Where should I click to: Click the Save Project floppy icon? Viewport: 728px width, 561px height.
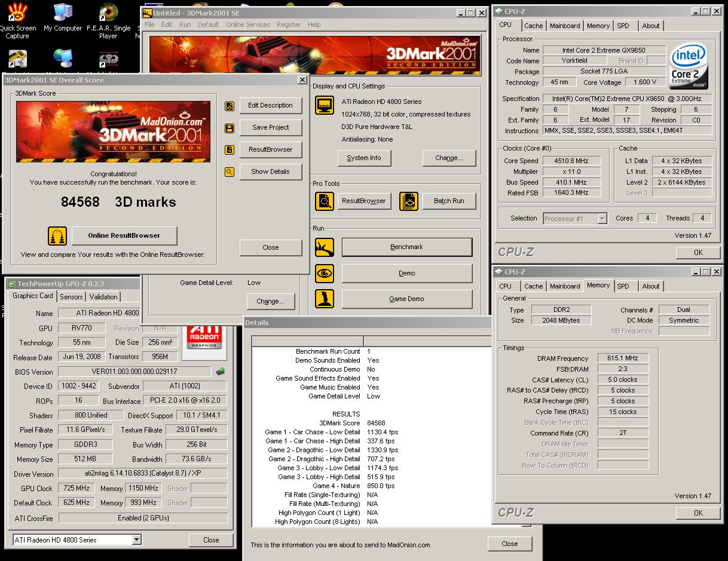point(230,128)
